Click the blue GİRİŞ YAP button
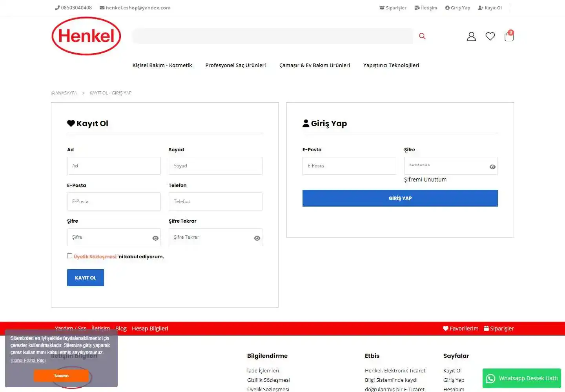 (400, 198)
